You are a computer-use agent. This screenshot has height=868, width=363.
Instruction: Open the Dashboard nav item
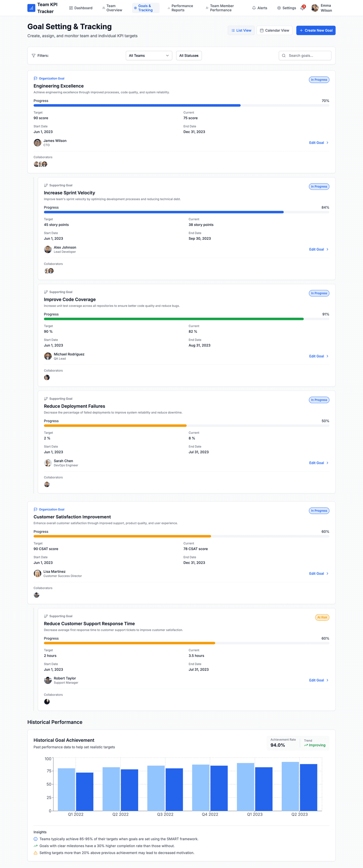(81, 8)
